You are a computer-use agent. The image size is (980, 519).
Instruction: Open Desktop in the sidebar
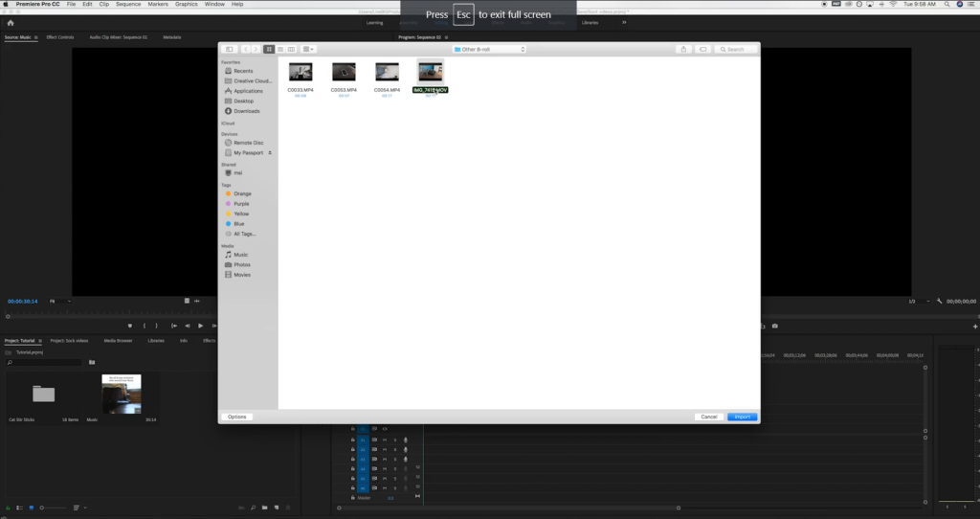coord(239,101)
